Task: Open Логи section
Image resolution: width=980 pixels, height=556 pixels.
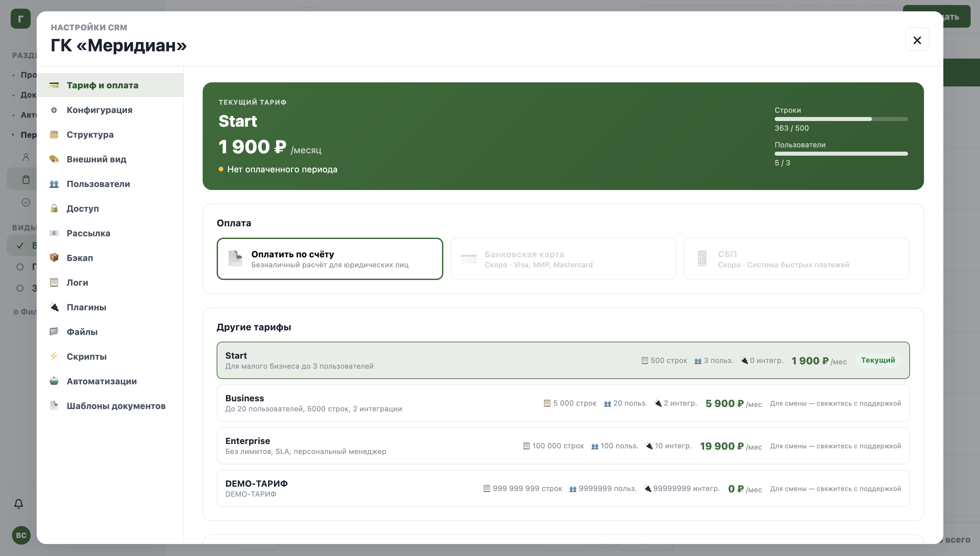Action: point(110,283)
